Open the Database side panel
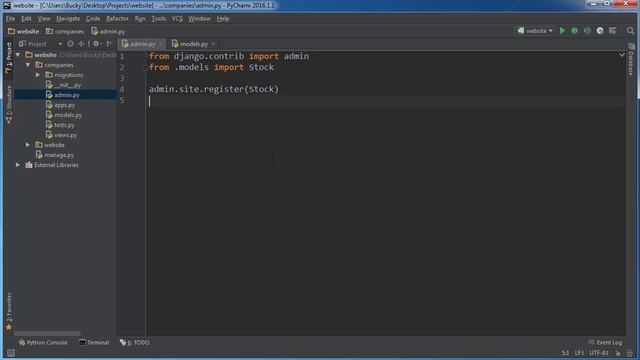This screenshot has height=360, width=640. tap(631, 60)
